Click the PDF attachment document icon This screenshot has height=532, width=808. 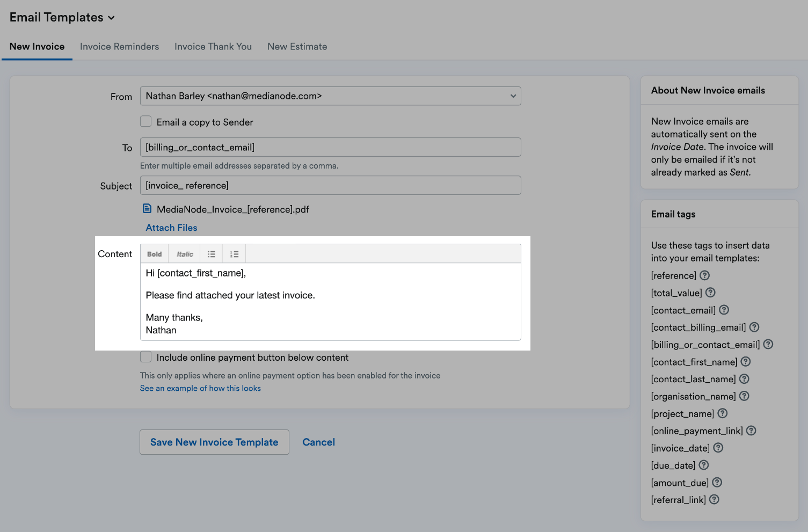[147, 209]
